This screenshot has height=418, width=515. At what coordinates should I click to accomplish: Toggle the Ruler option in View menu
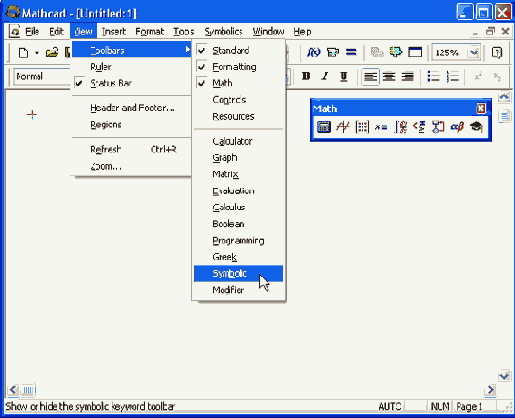point(131,67)
